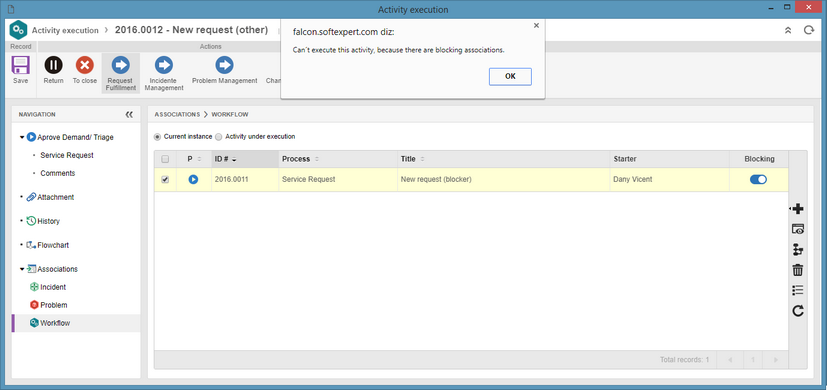Toggle the Blocking switch for 2016.0011

758,179
